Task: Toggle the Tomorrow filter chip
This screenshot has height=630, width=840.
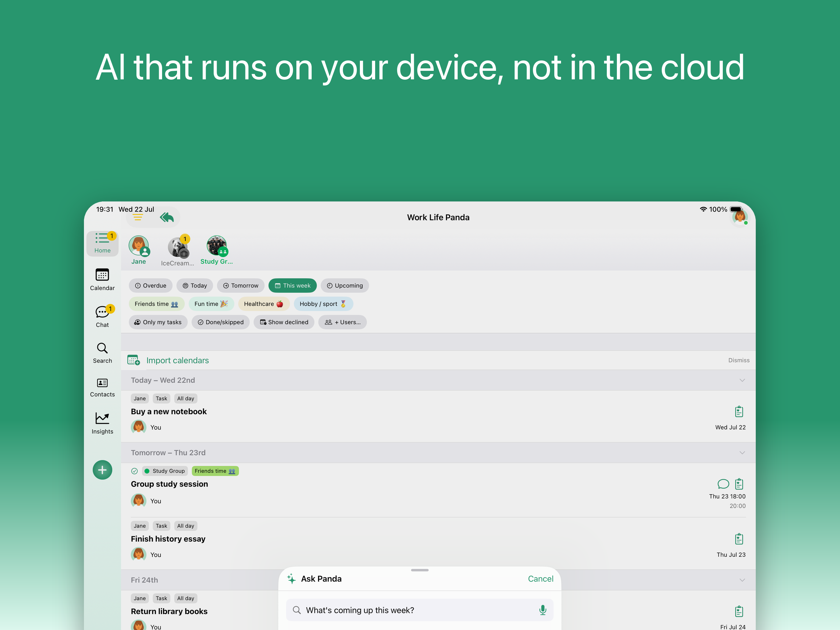Action: click(x=241, y=286)
